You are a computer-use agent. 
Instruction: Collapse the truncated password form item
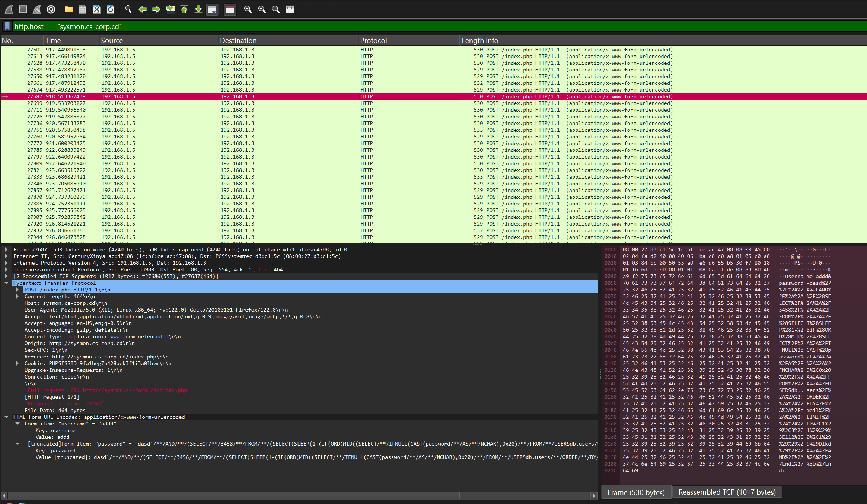point(17,444)
